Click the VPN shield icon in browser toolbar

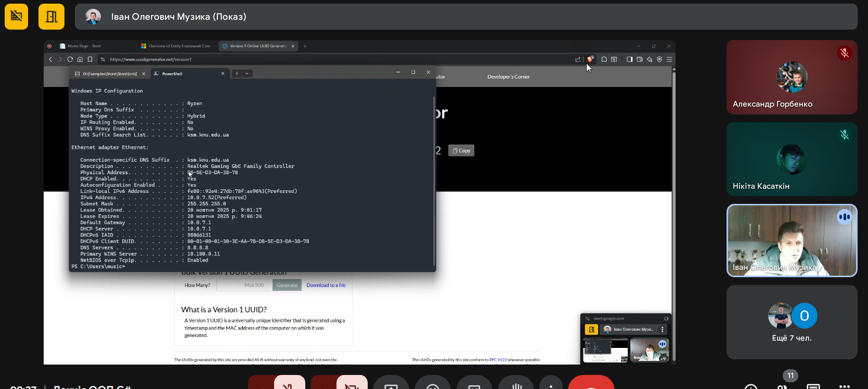pyautogui.click(x=659, y=59)
